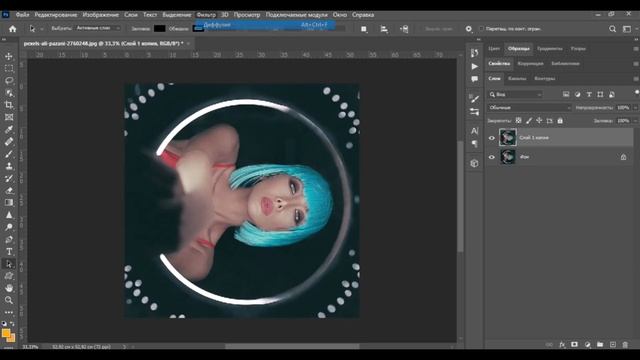The height and width of the screenshot is (360, 640).
Task: Switch to the Коррекция tab
Action: (x=530, y=64)
